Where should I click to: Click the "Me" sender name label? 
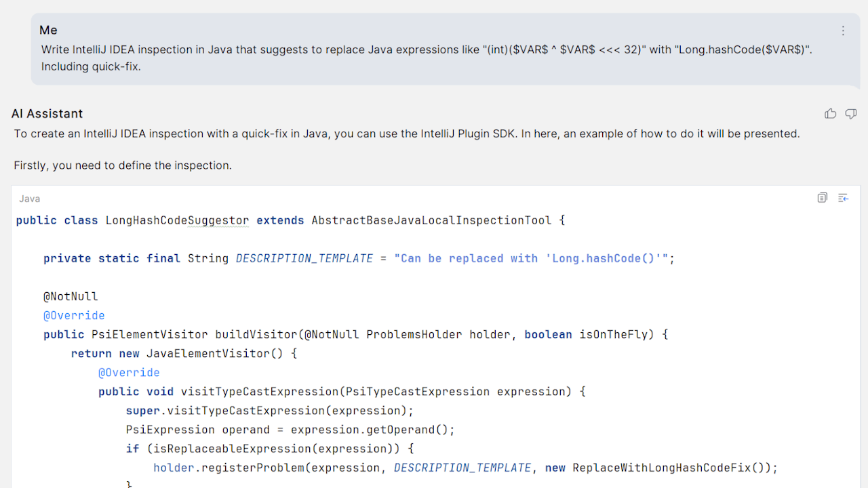pyautogui.click(x=48, y=30)
